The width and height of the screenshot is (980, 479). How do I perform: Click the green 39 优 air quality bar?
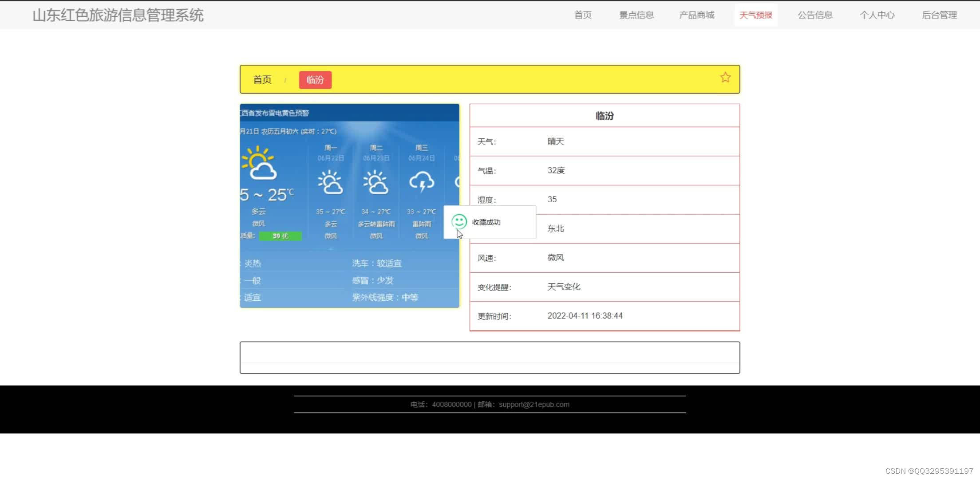281,236
